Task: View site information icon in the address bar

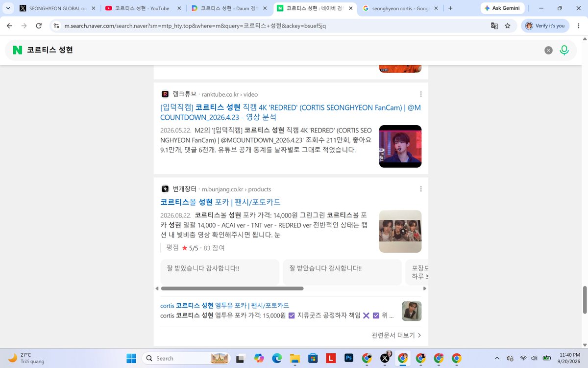Action: (56, 26)
